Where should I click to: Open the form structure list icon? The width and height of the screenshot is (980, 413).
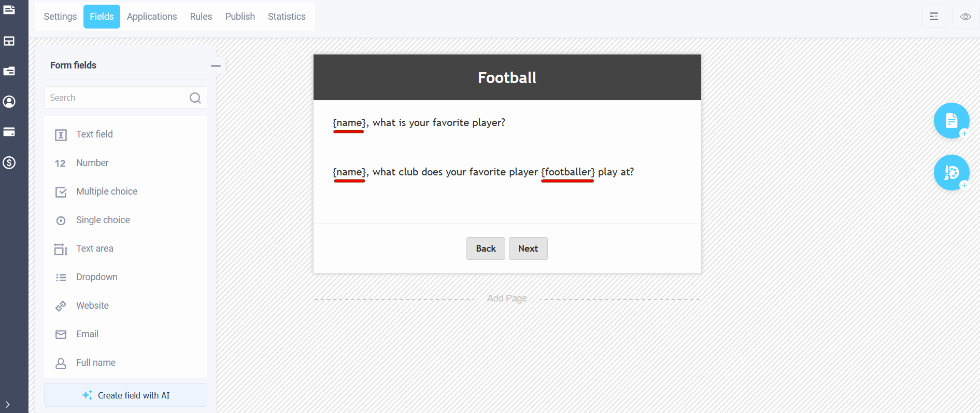[934, 17]
